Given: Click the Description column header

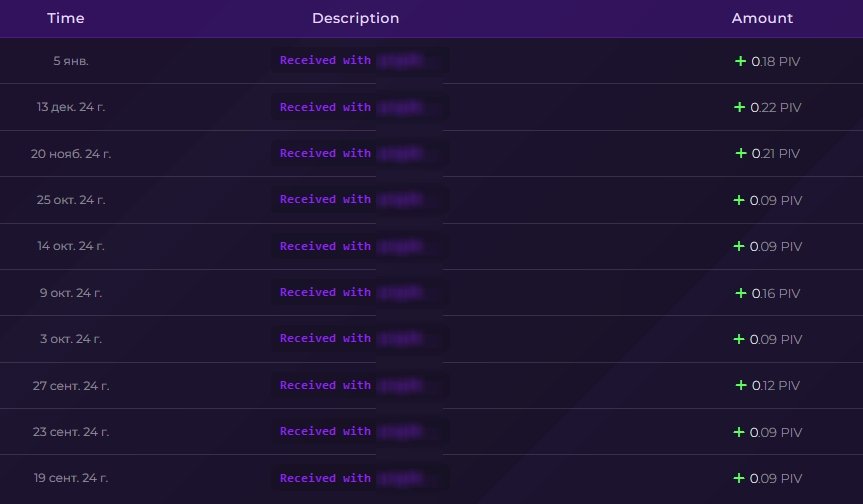Looking at the screenshot, I should click(x=355, y=18).
